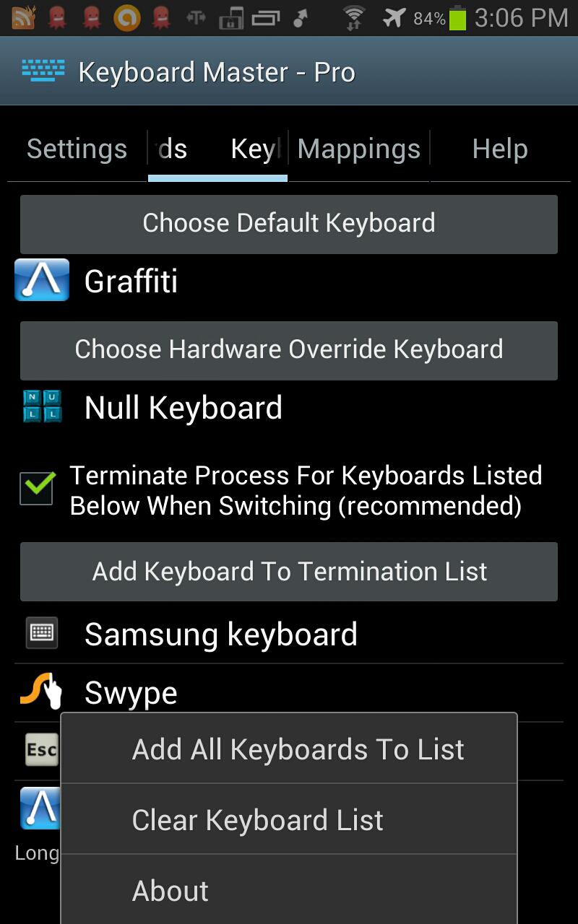Tap the RSS notification icon in status bar
Screen dimensions: 578x924
(23, 18)
